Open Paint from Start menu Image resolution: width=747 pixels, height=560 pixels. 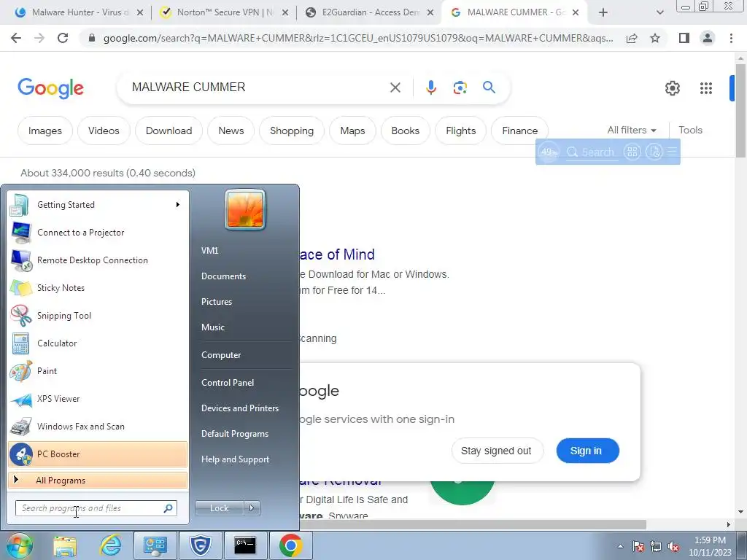(x=98, y=371)
